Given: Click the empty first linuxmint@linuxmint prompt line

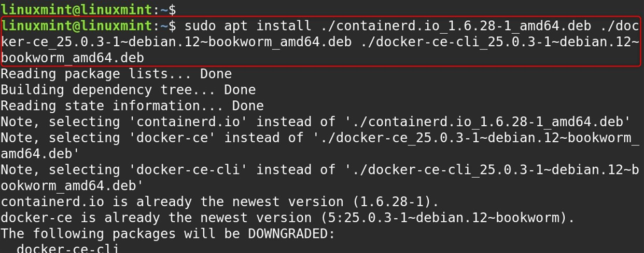Looking at the screenshot, I should click(x=89, y=9).
